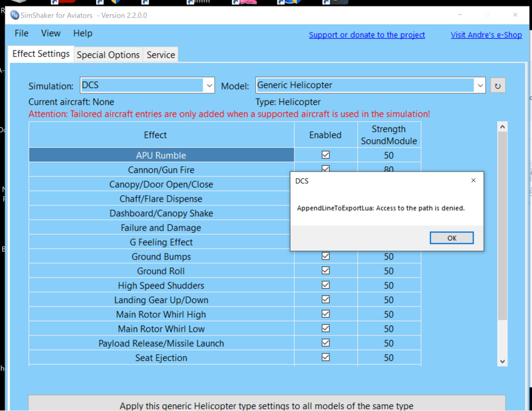Open the File menu

[21, 33]
